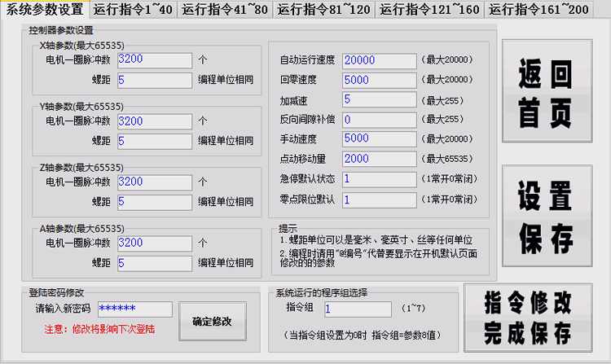
Task: Focus the A轴 螺距 input field
Action: (155, 263)
